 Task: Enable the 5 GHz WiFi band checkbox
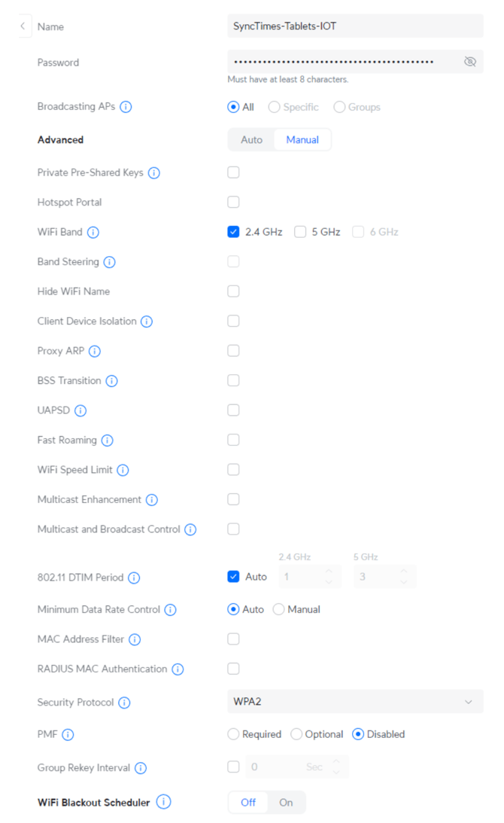pos(300,231)
